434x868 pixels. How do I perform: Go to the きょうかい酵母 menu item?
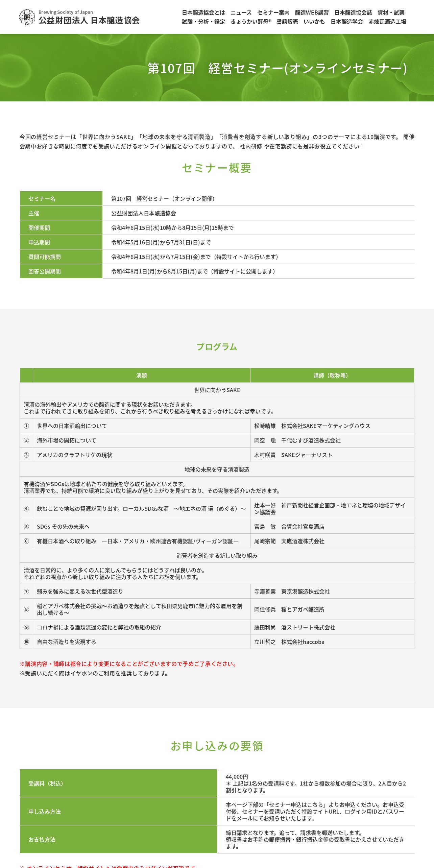[251, 22]
